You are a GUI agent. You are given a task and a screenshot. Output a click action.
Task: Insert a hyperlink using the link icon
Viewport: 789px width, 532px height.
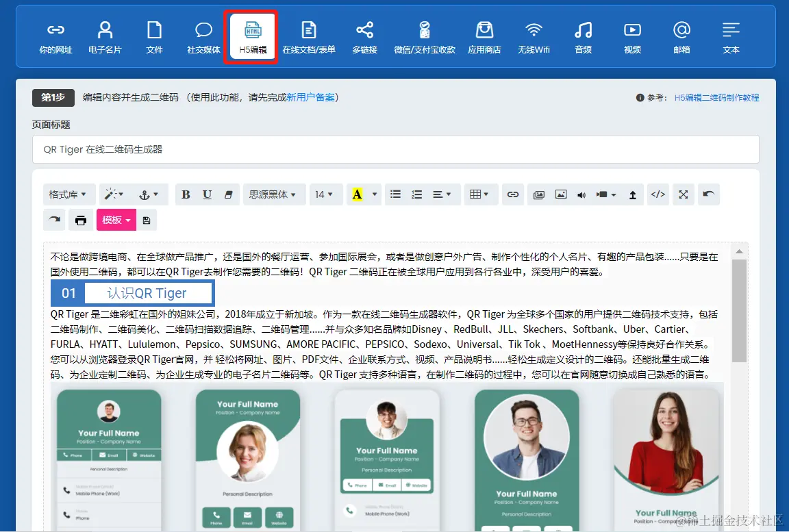(x=513, y=194)
